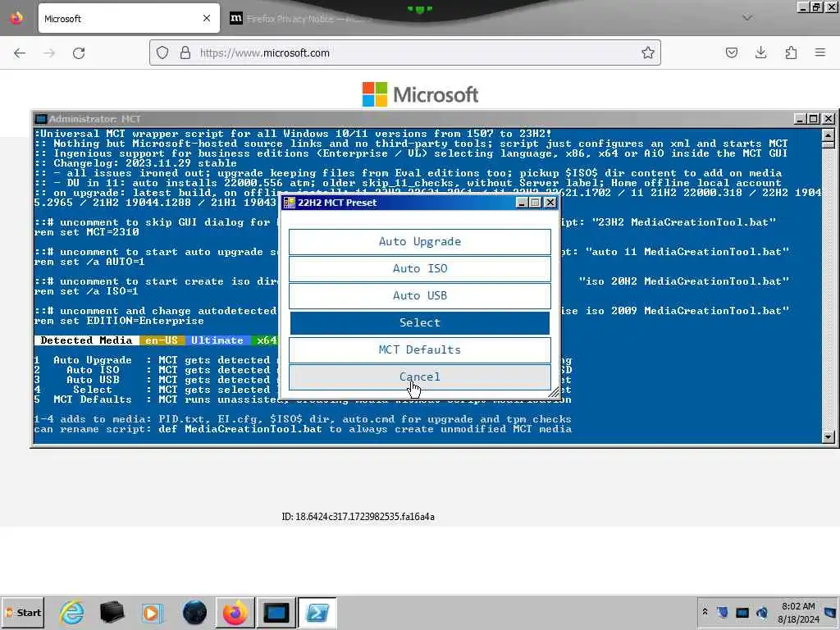Open the black folder taskbar icon
840x630 pixels.
tap(112, 613)
